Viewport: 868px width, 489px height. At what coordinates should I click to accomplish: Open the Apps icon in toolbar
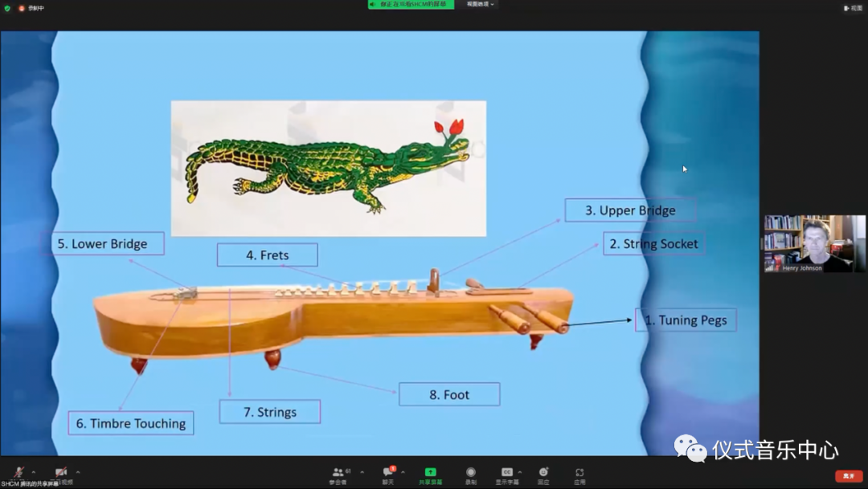[579, 472]
